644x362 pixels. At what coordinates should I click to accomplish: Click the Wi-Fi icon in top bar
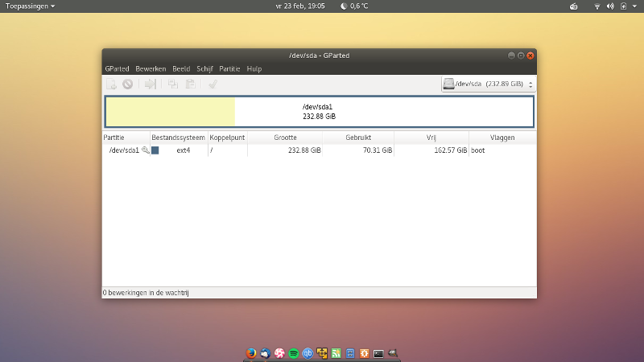pos(597,6)
